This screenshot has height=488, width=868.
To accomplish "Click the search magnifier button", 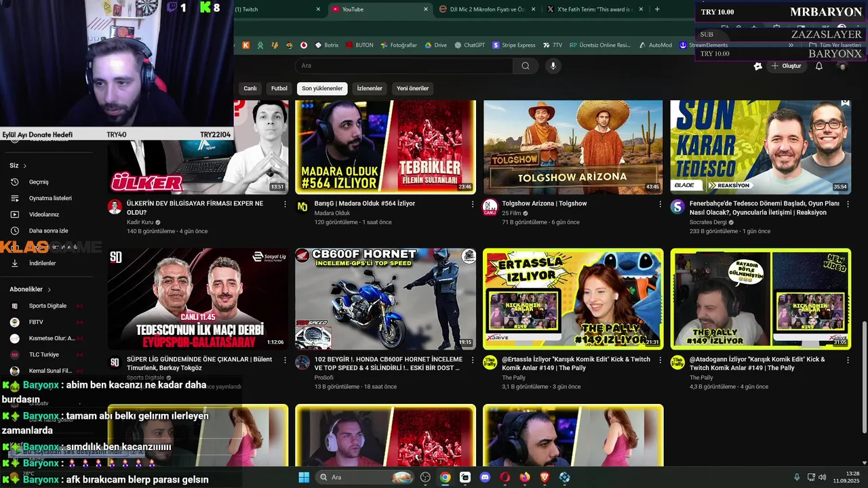I will (x=526, y=66).
